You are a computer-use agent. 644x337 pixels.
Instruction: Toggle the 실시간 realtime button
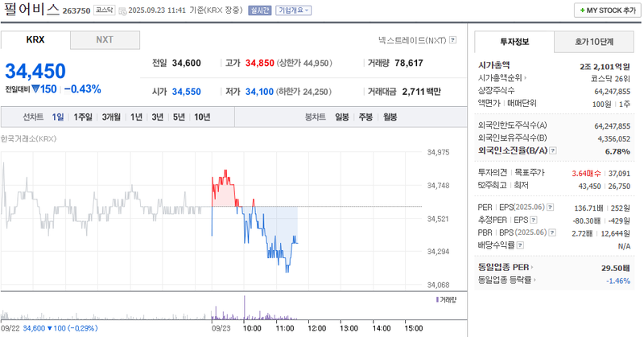pos(259,10)
